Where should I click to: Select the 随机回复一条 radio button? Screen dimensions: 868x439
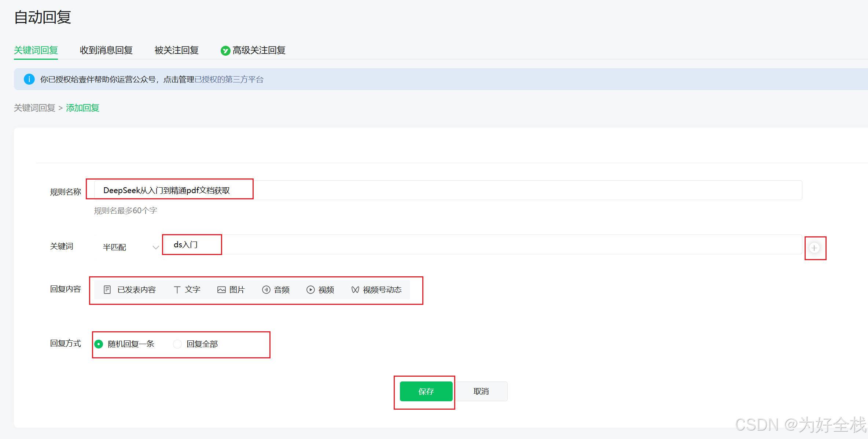point(99,344)
